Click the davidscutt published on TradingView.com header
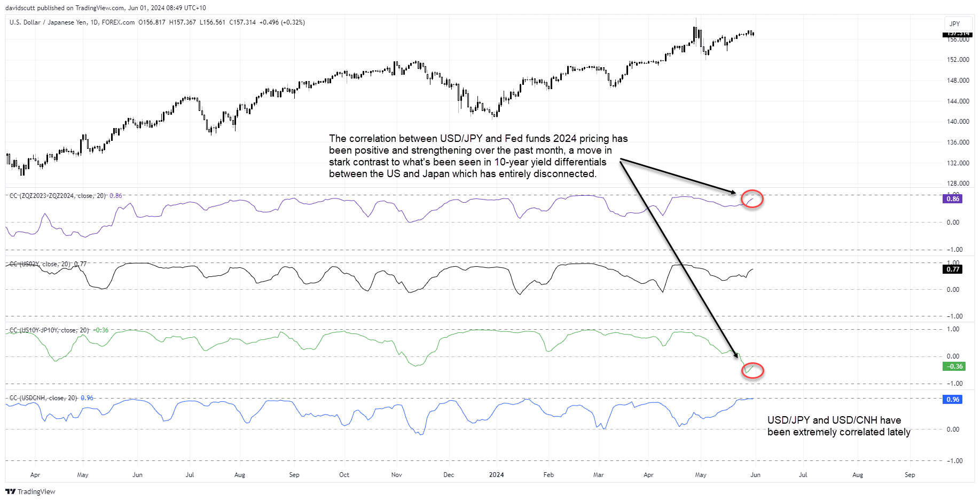Viewport: 980px width, 501px height. tap(105, 8)
